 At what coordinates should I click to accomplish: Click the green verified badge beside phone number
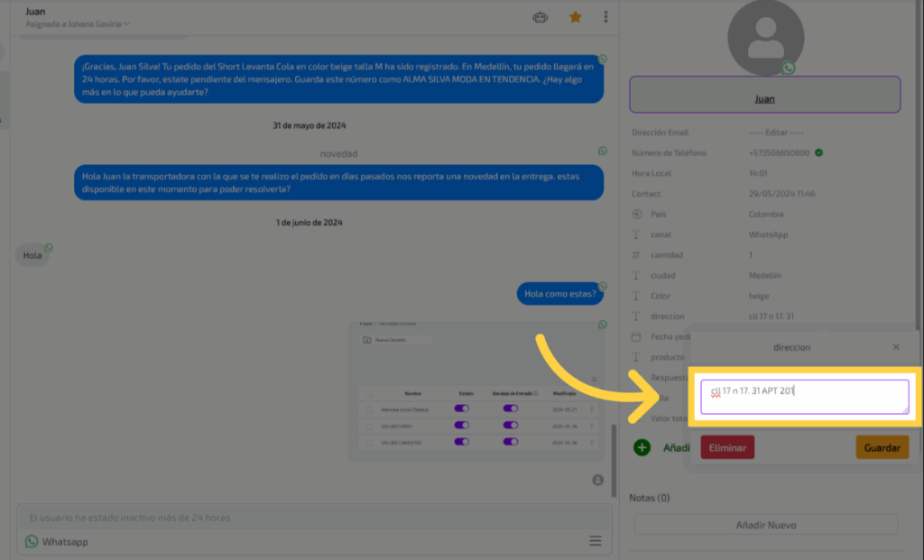818,152
